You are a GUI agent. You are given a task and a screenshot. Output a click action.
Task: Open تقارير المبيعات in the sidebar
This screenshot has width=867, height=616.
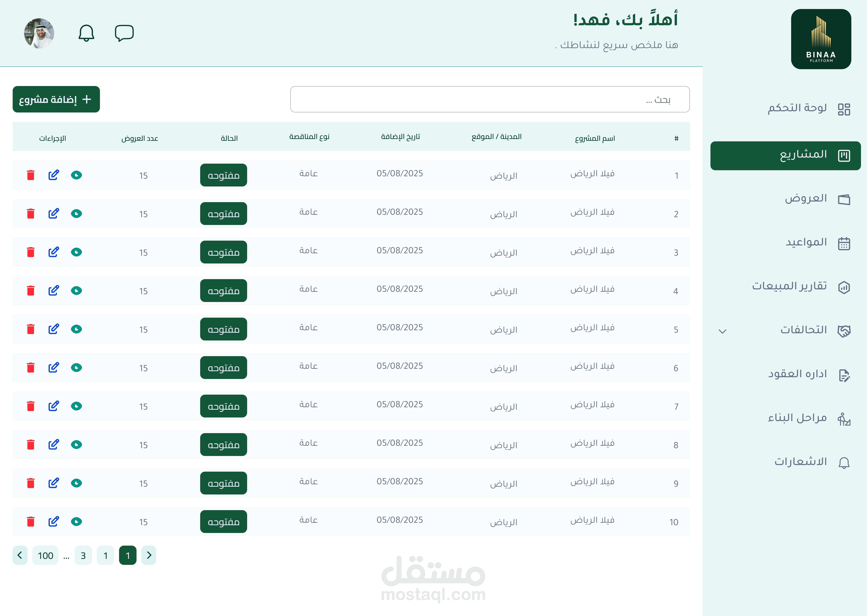[x=790, y=286]
